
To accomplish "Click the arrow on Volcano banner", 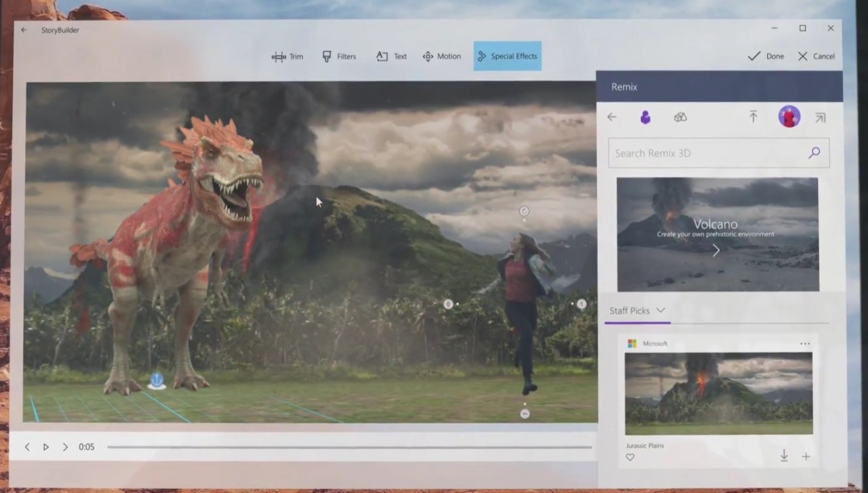I will [716, 251].
